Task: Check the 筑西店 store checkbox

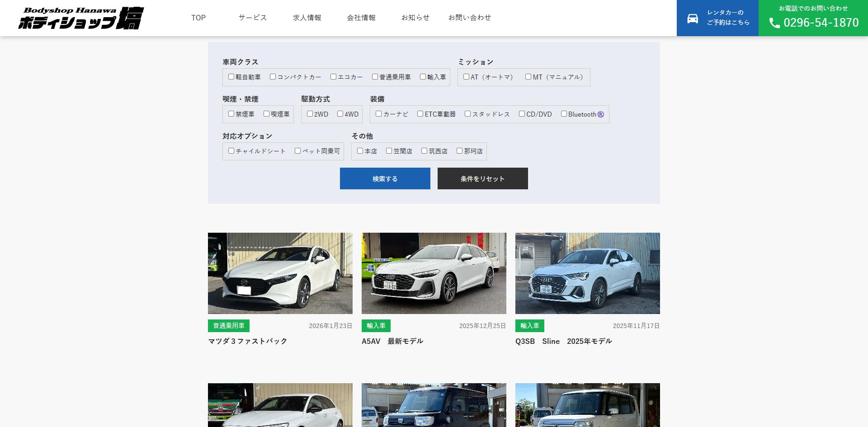Action: pos(424,151)
